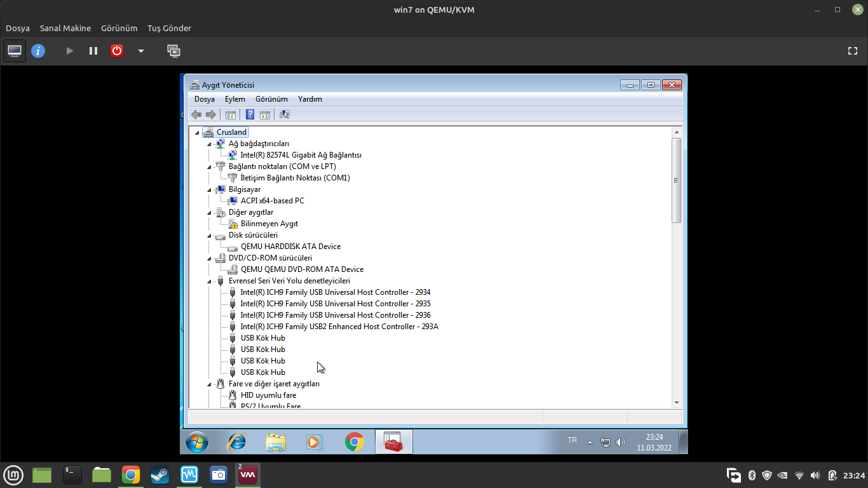Click device tree scrollbar down arrow
Screen dimensions: 868x488
click(x=676, y=402)
